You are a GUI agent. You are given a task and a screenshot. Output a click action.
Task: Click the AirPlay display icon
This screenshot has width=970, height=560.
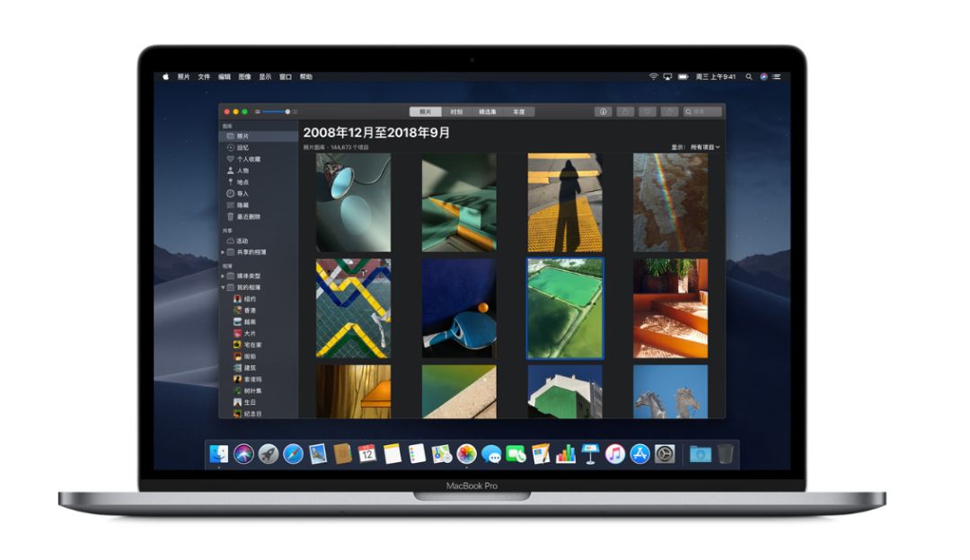[667, 76]
